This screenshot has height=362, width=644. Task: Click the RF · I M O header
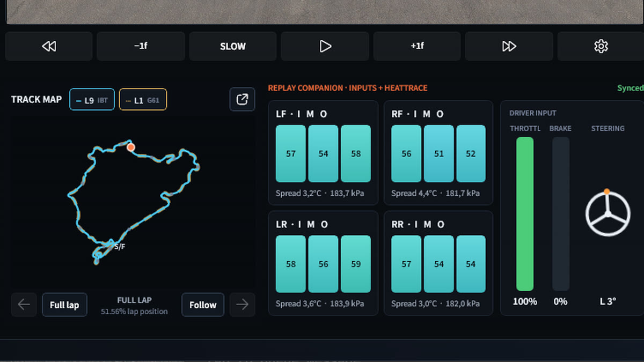(x=418, y=114)
